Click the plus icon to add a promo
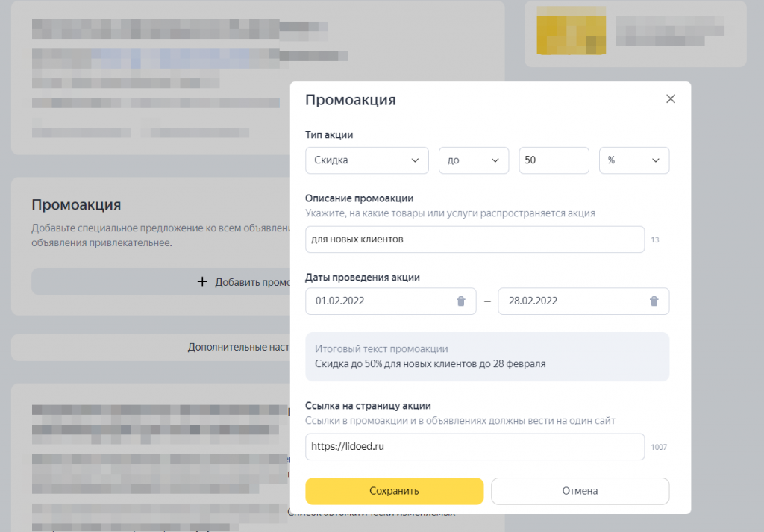The width and height of the screenshot is (764, 532). pyautogui.click(x=201, y=281)
